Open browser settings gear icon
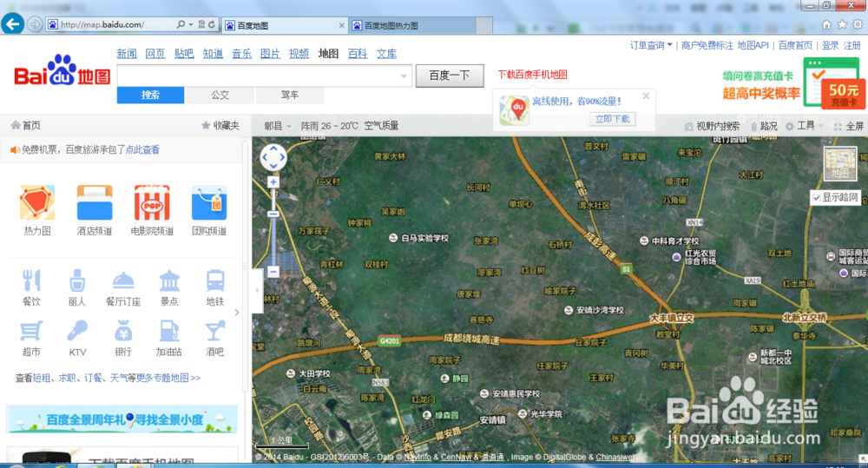This screenshot has height=468, width=868. pyautogui.click(x=858, y=24)
